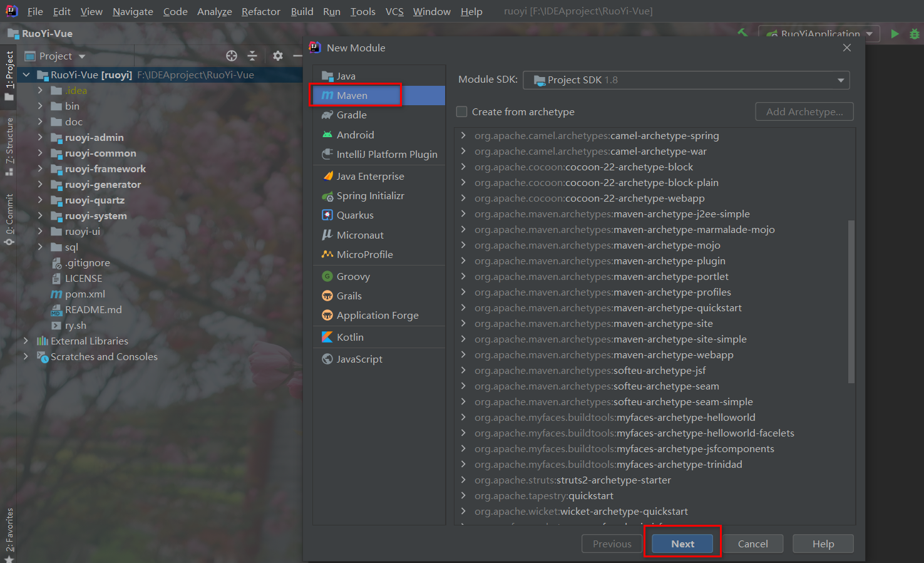Open the Navigate menu
Screen dimensions: 924x563
[133, 11]
